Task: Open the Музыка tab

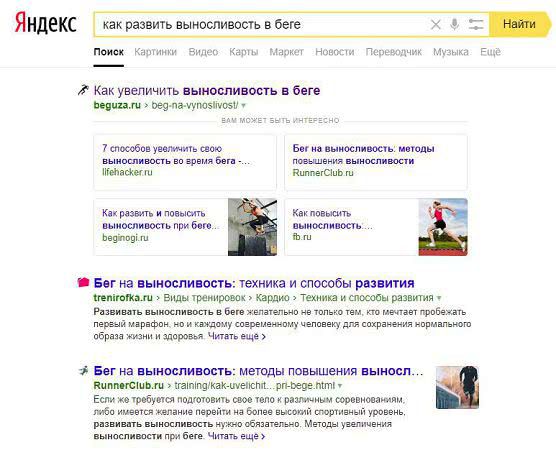Action: click(x=451, y=52)
